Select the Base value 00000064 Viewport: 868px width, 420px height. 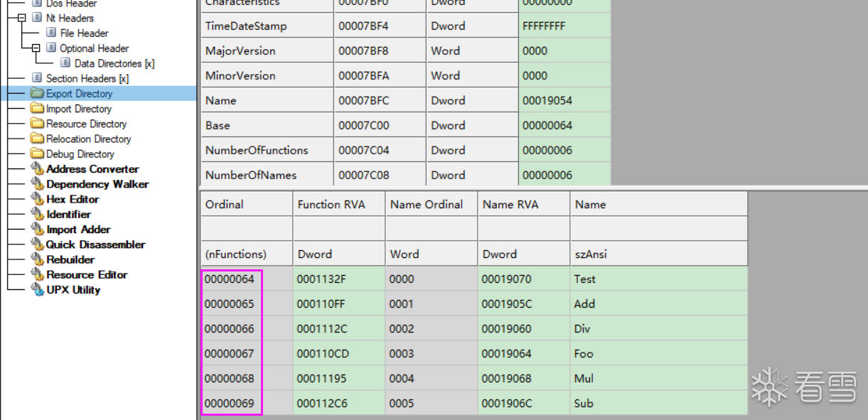tap(564, 125)
